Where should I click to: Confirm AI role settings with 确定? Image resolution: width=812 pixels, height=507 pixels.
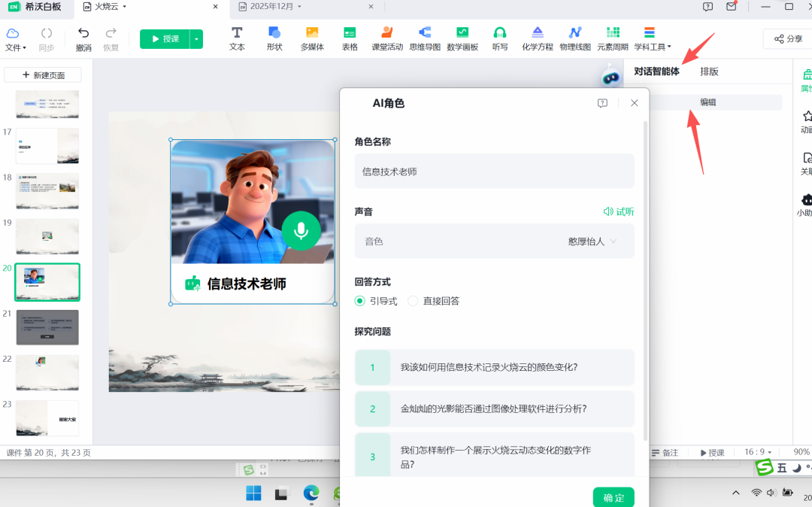(x=614, y=496)
